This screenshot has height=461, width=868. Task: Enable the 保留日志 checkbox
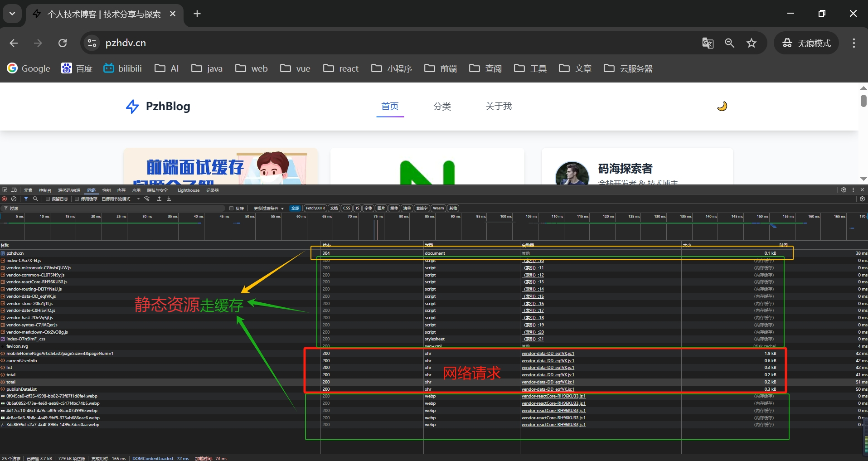point(48,199)
